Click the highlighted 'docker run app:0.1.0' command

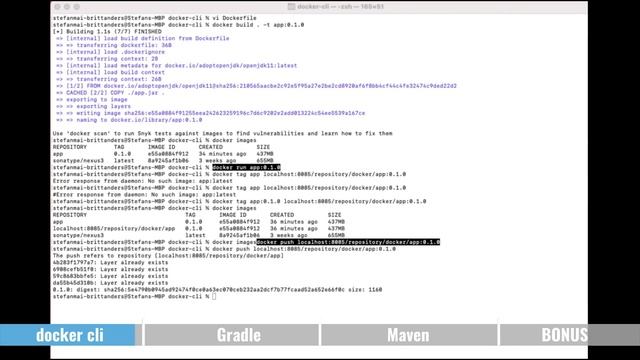coord(246,167)
